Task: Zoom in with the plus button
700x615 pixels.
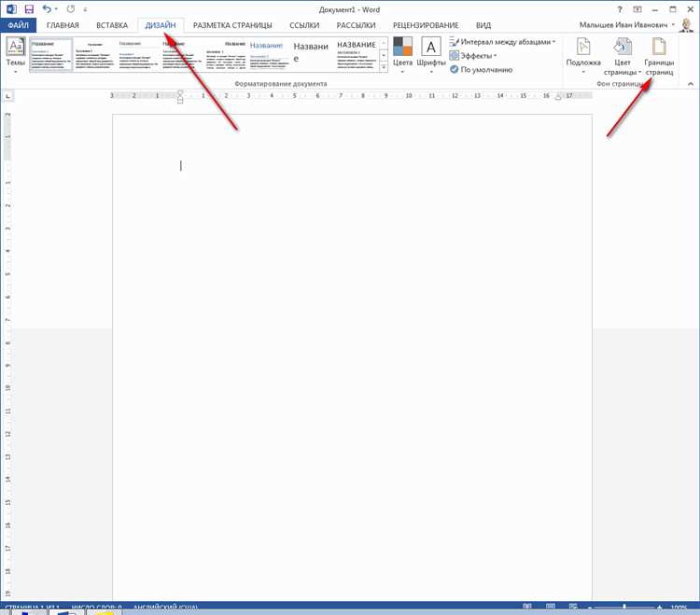Action: (x=659, y=608)
